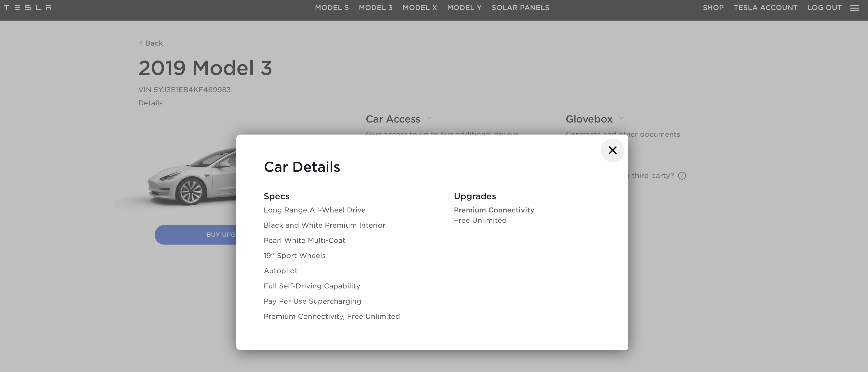This screenshot has width=868, height=372.
Task: Open Model S menu item
Action: point(332,8)
